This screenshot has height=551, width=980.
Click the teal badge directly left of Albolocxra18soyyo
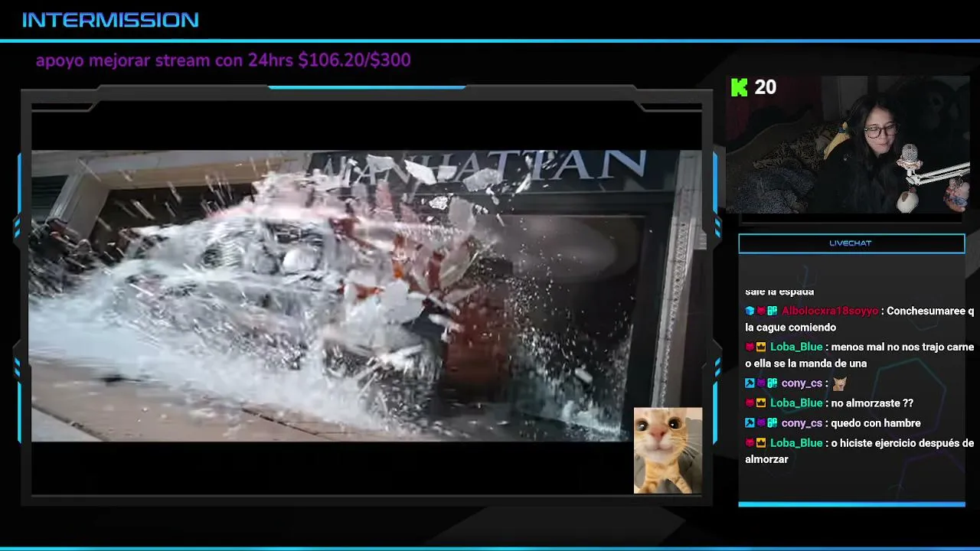coord(773,311)
